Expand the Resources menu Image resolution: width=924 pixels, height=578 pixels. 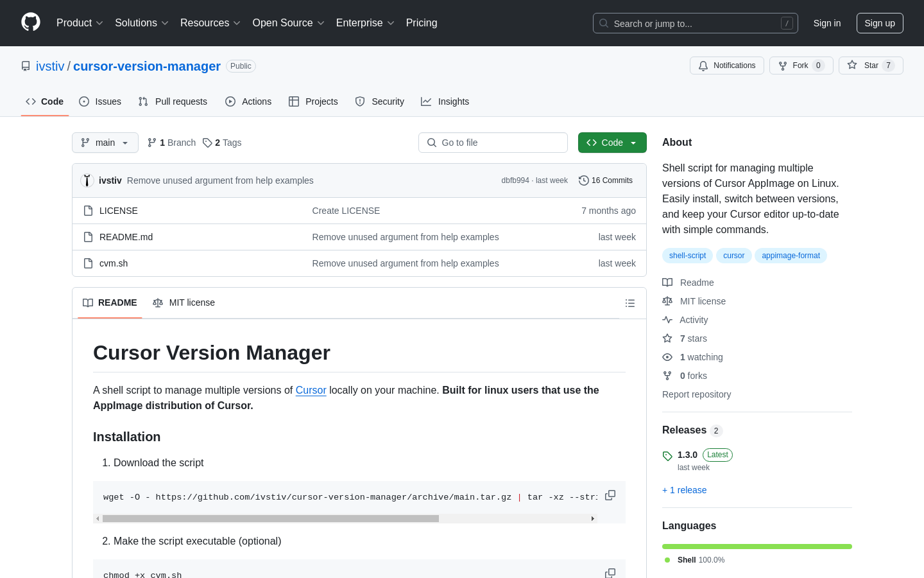click(x=210, y=23)
